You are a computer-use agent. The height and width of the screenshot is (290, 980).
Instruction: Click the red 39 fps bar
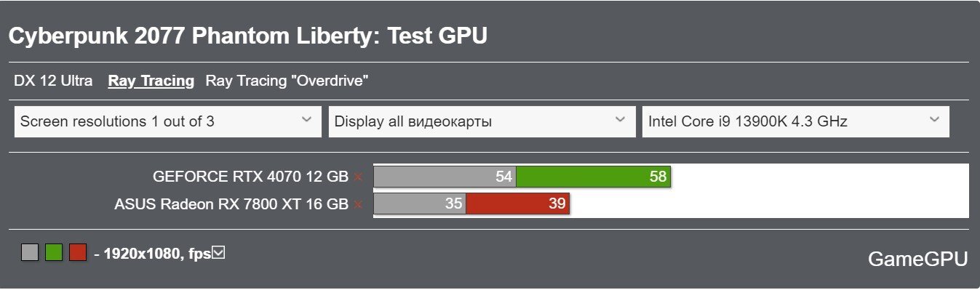(517, 204)
